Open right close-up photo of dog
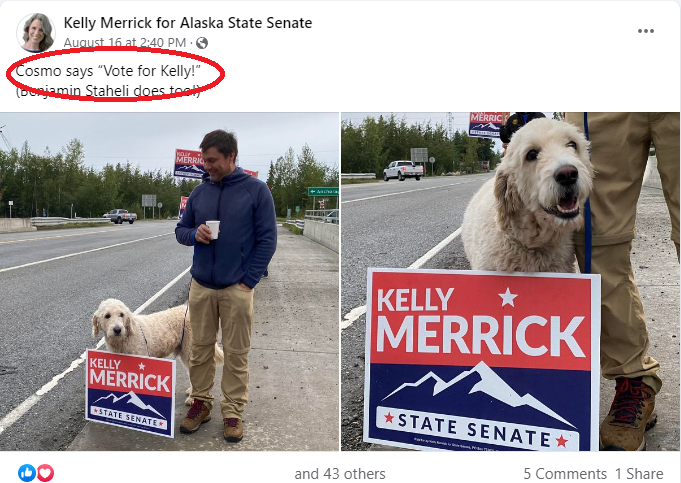 (x=511, y=281)
